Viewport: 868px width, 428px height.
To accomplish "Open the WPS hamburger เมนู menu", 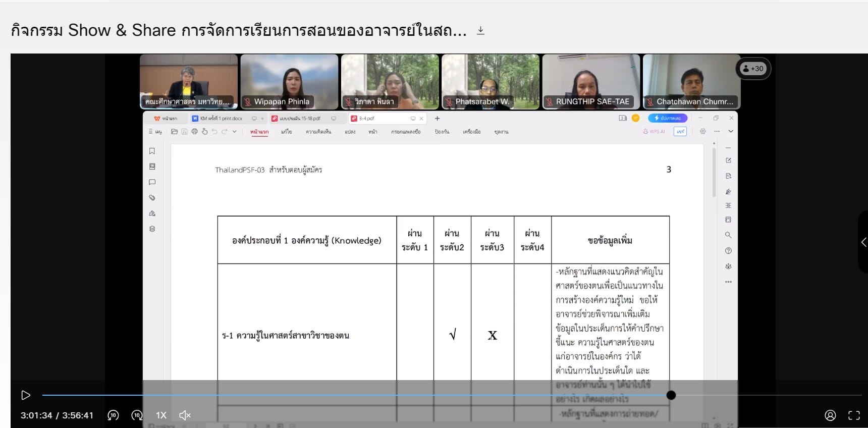I will 155,132.
